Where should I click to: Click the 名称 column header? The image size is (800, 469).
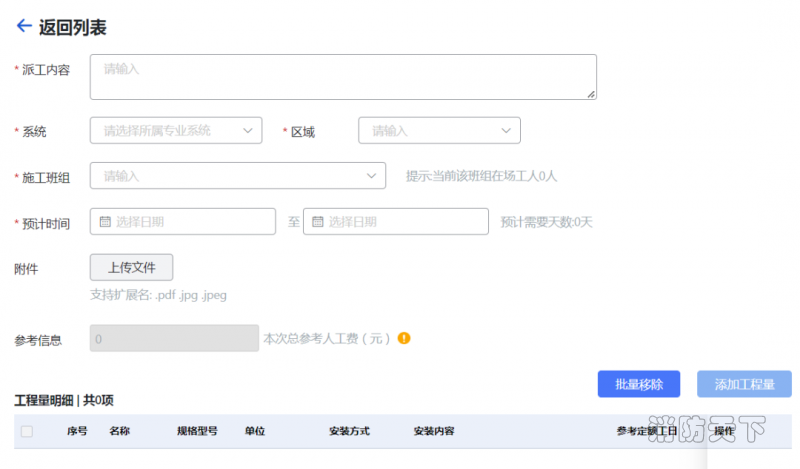pyautogui.click(x=119, y=431)
